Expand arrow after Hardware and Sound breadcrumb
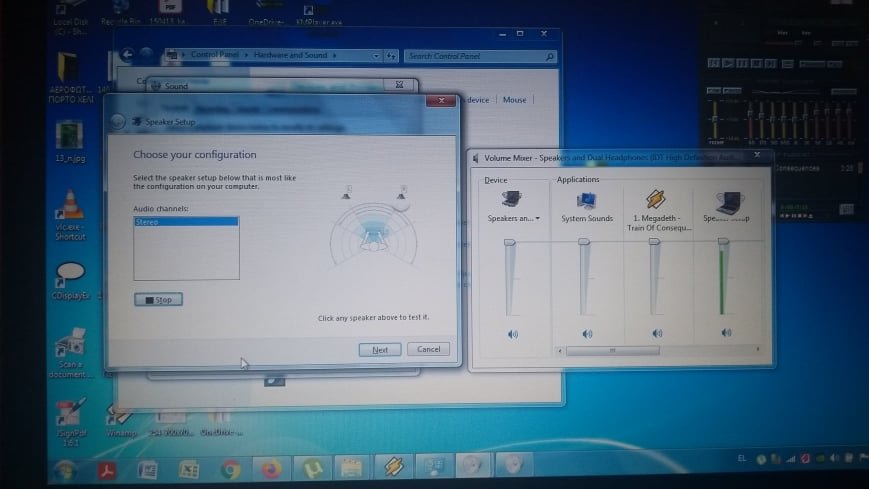 334,55
